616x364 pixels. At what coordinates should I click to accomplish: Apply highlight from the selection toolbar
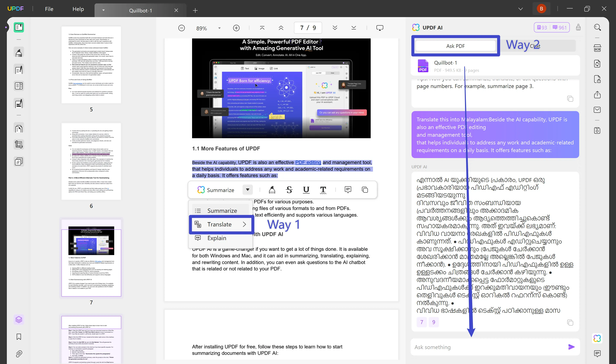(x=272, y=190)
